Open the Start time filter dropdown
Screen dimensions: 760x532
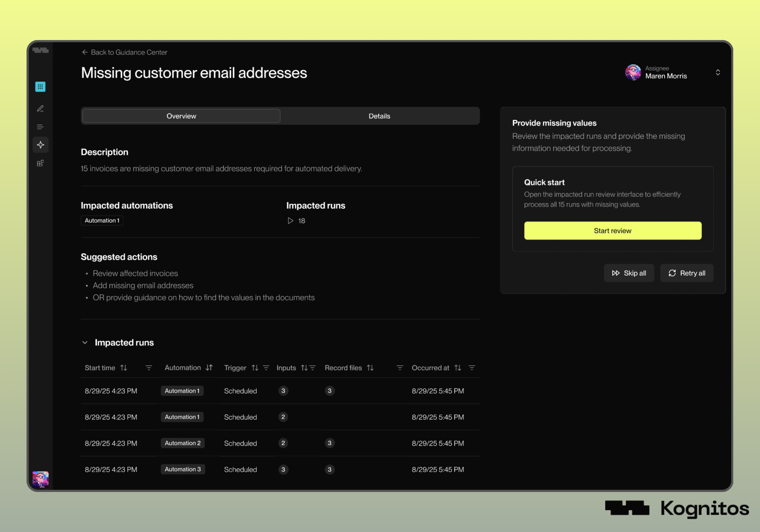tap(149, 368)
